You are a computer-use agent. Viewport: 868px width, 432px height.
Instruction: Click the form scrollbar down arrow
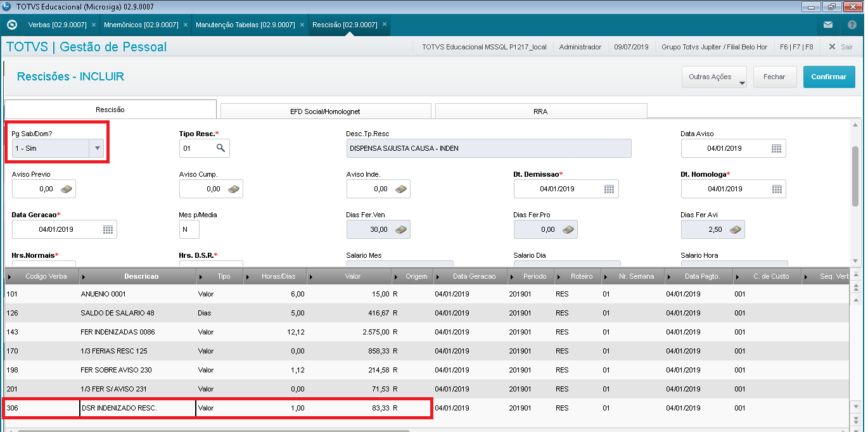[x=855, y=260]
